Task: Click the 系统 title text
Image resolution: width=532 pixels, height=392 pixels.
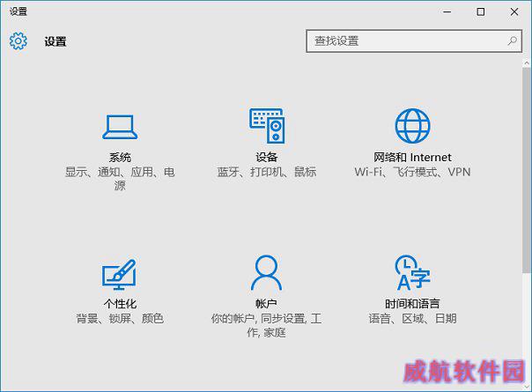Action: 120,158
